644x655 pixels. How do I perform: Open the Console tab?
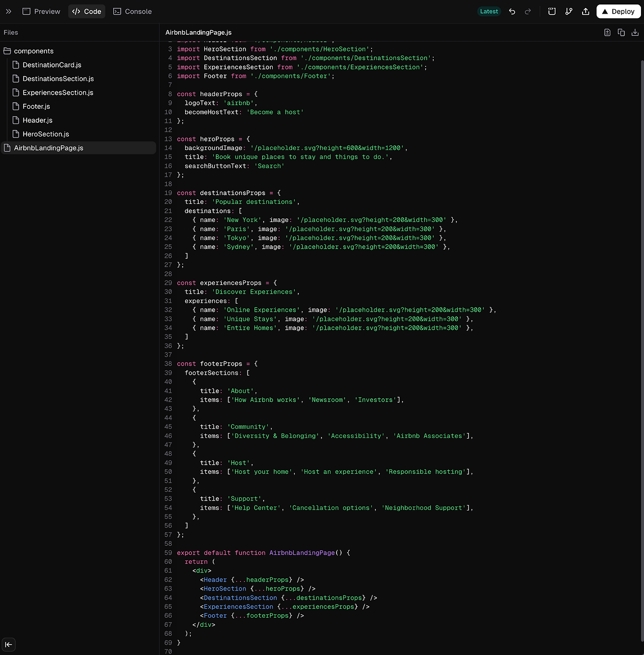[132, 11]
